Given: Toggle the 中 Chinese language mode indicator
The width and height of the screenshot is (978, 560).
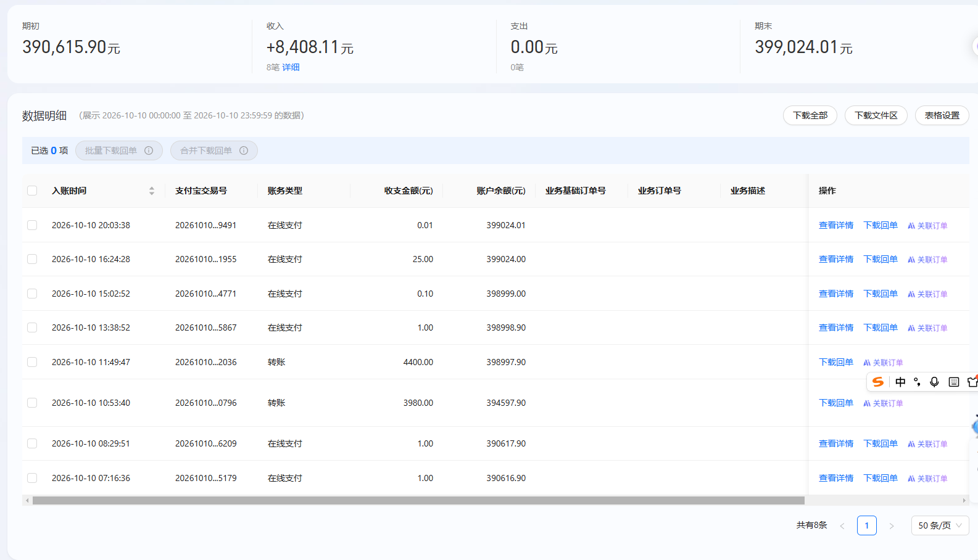Looking at the screenshot, I should tap(900, 382).
